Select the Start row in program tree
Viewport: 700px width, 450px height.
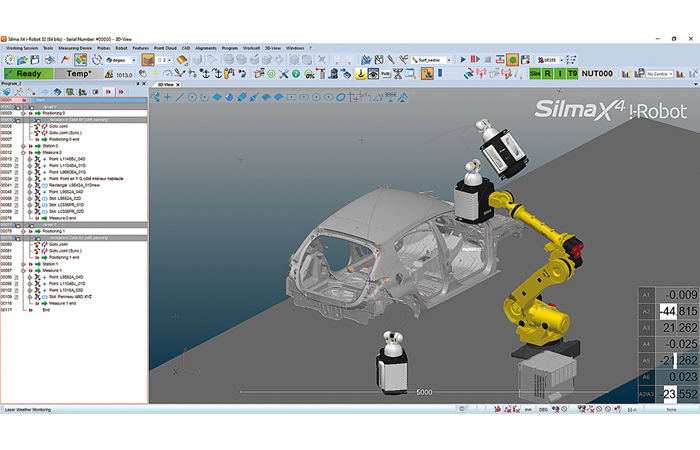pyautogui.click(x=74, y=100)
